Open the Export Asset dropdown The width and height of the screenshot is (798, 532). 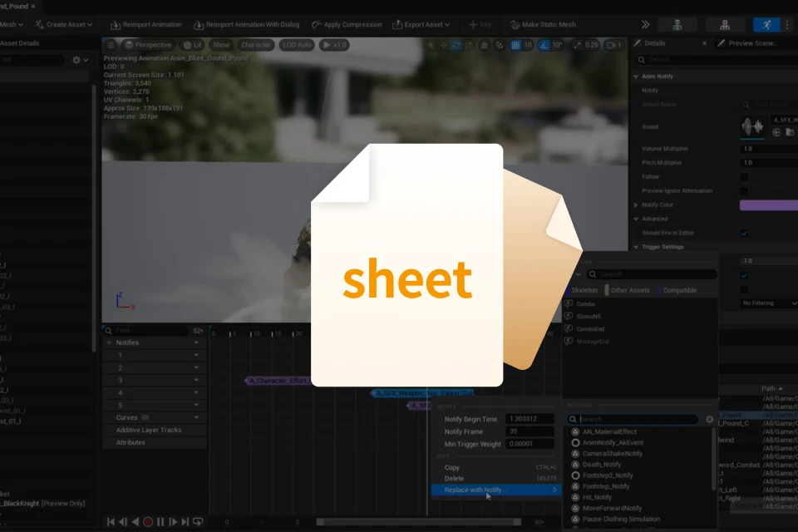click(421, 24)
